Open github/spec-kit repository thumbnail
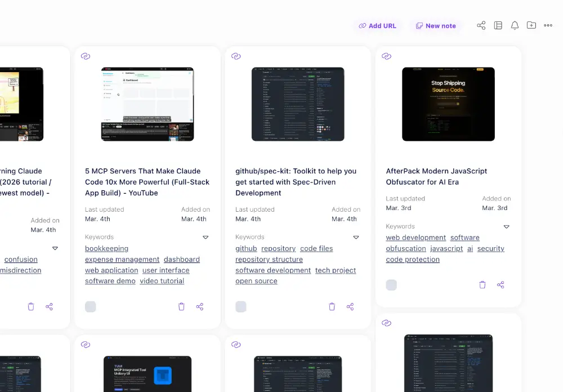Screen dimensions: 563x392 [x=298, y=104]
